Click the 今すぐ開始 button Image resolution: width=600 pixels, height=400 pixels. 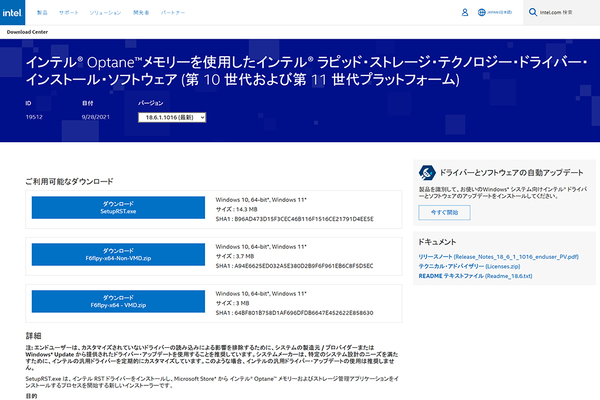tap(444, 212)
